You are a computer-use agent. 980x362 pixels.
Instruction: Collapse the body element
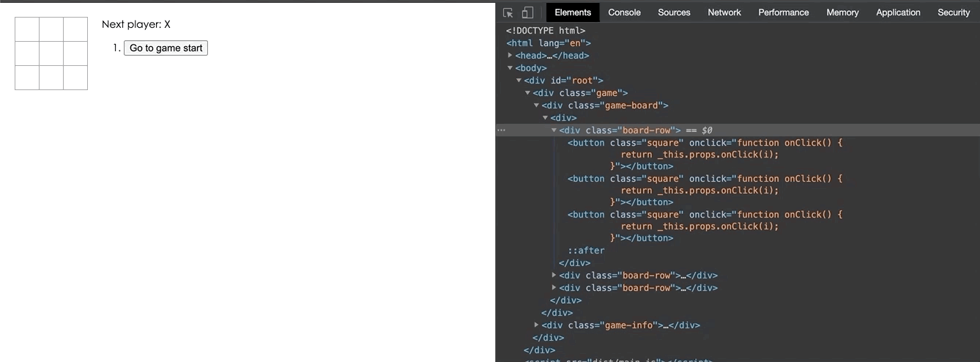click(x=511, y=67)
